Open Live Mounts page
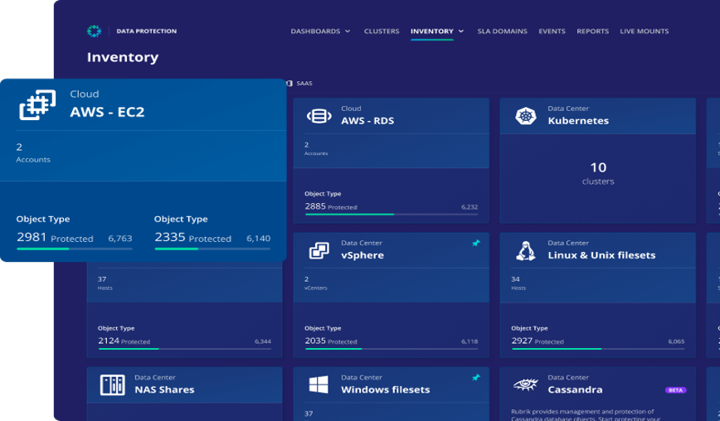 click(x=644, y=31)
